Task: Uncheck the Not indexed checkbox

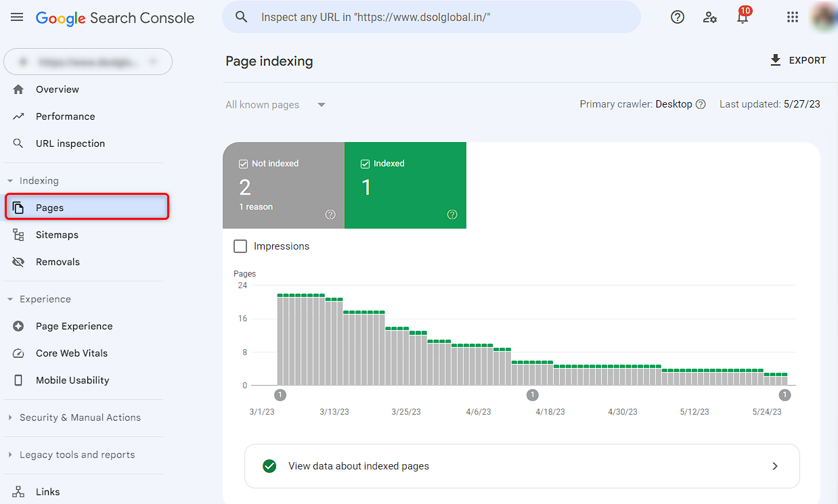Action: pyautogui.click(x=243, y=164)
